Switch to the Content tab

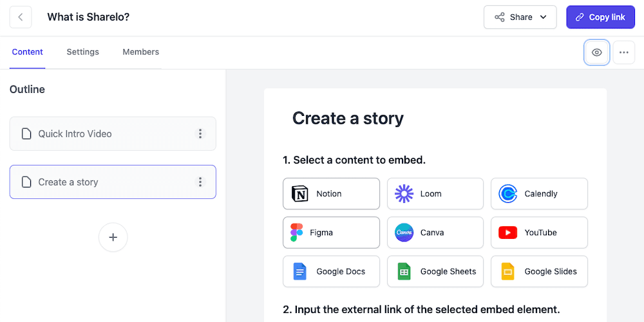click(x=28, y=52)
